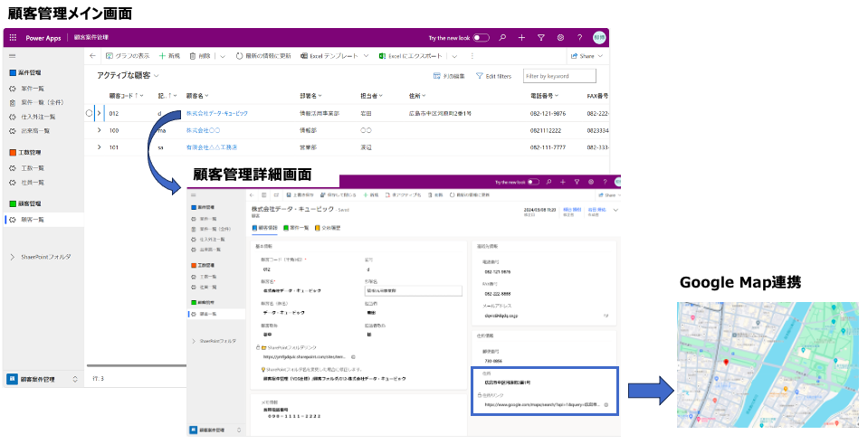Click the Google Map thumbnail image
The image size is (868, 444).
coord(768,365)
